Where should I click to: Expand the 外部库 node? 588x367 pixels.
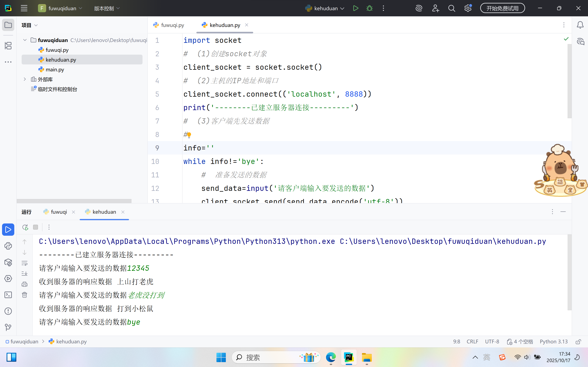[x=24, y=79]
